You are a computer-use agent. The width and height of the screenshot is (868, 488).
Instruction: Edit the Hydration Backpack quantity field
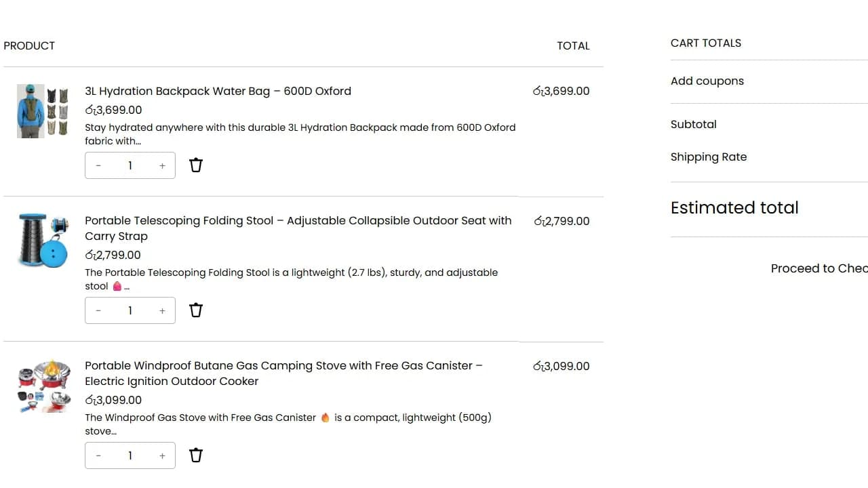pyautogui.click(x=130, y=165)
